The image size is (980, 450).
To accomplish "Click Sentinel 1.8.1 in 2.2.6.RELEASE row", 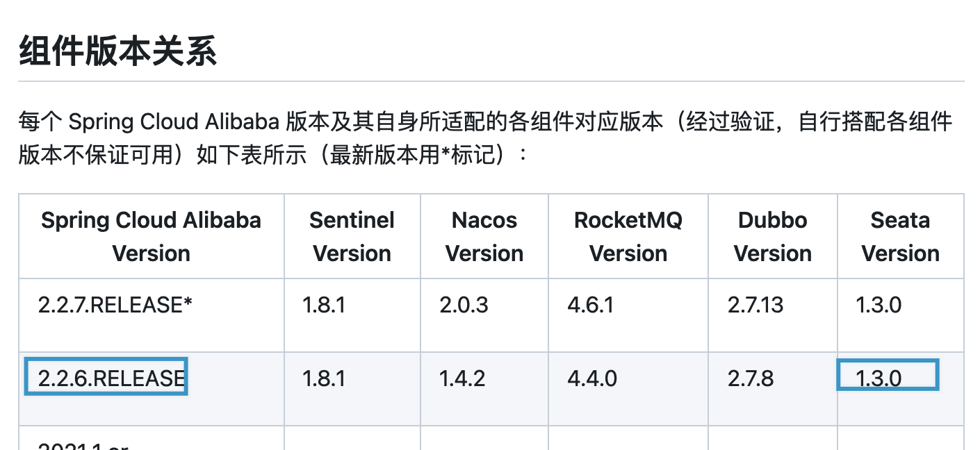I will tap(324, 378).
